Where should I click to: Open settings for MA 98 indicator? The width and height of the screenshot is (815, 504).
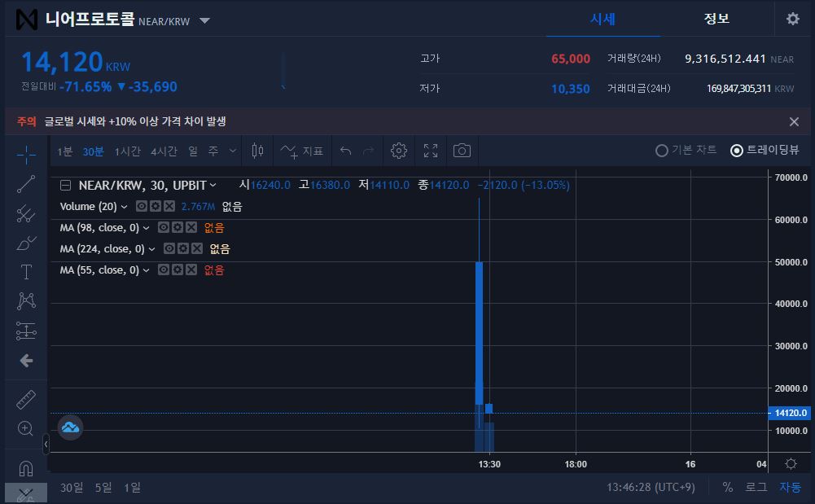[177, 228]
